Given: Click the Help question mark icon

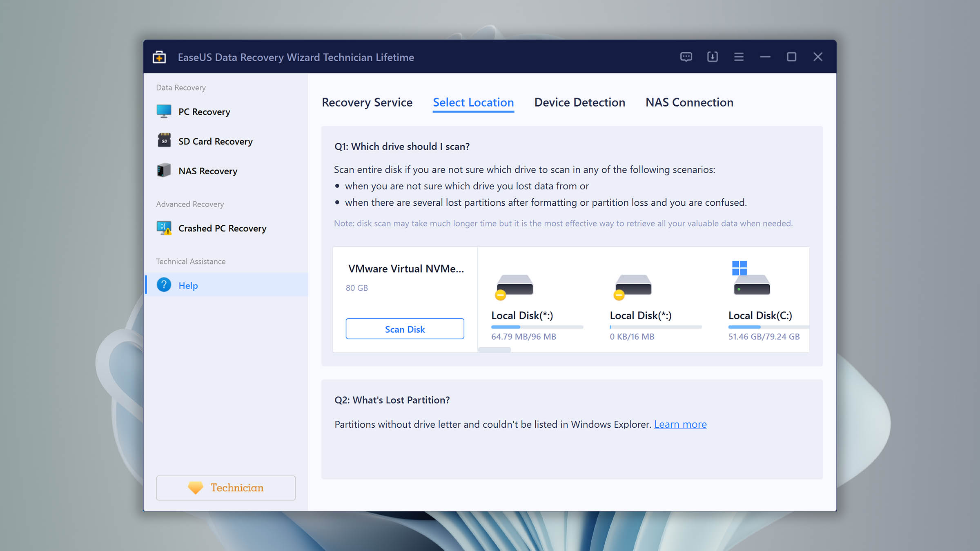Looking at the screenshot, I should point(164,285).
